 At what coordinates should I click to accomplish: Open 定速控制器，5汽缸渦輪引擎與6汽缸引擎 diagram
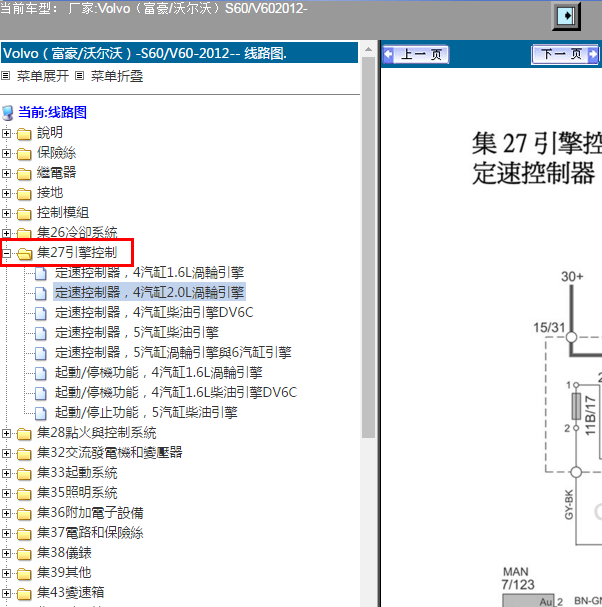(173, 353)
